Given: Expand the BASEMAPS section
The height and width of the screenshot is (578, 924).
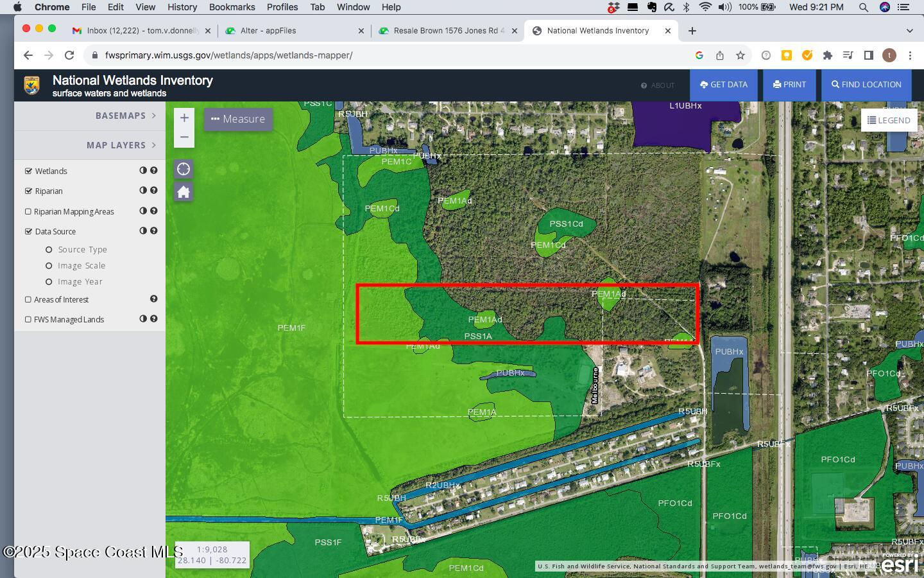Looking at the screenshot, I should [126, 116].
